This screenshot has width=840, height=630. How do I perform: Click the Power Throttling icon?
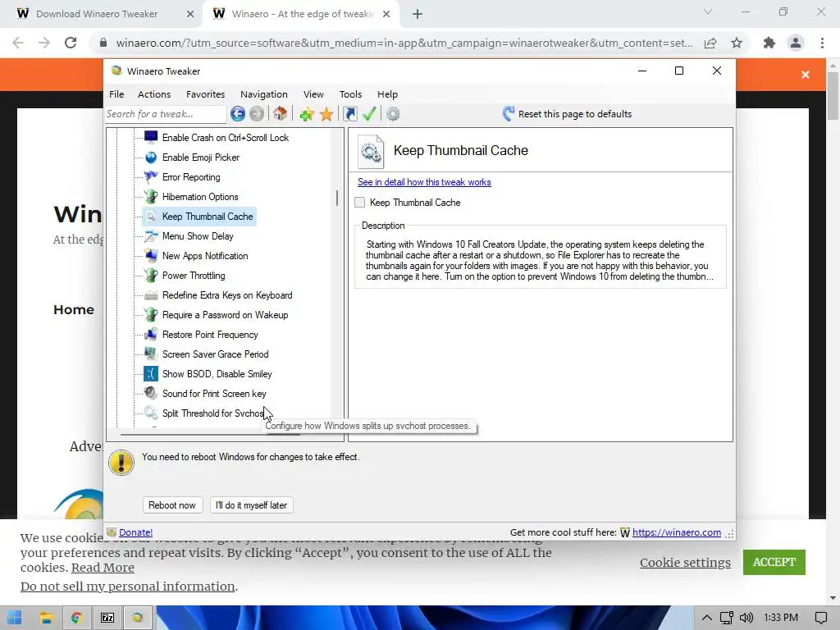[x=151, y=276]
